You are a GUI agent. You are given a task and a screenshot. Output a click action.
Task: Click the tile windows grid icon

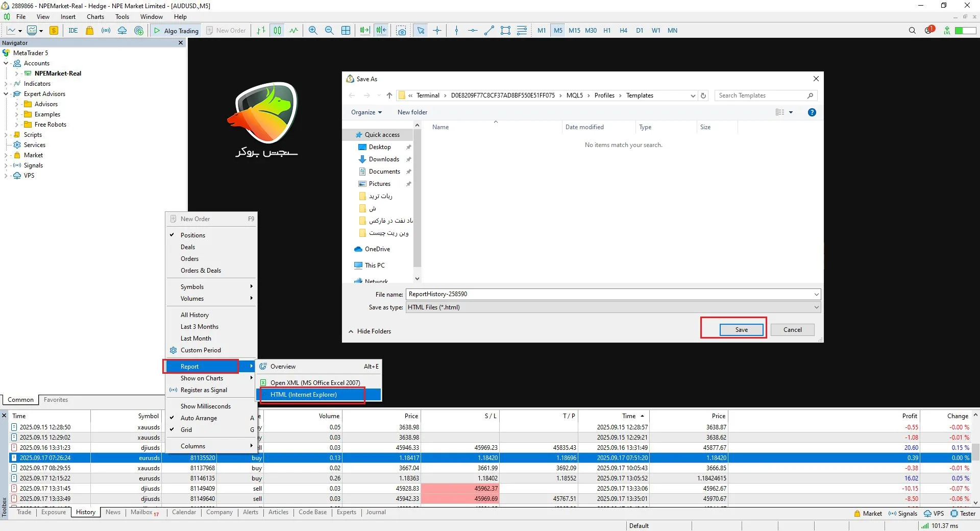tap(346, 31)
